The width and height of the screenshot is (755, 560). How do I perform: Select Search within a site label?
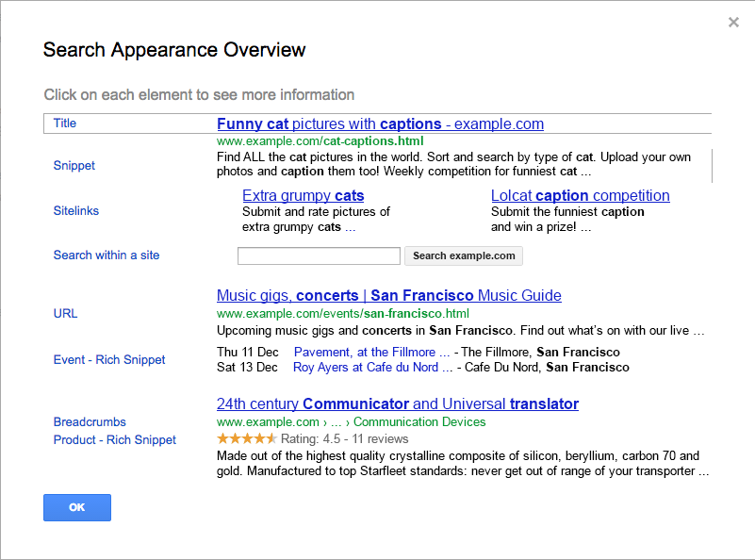coord(107,255)
